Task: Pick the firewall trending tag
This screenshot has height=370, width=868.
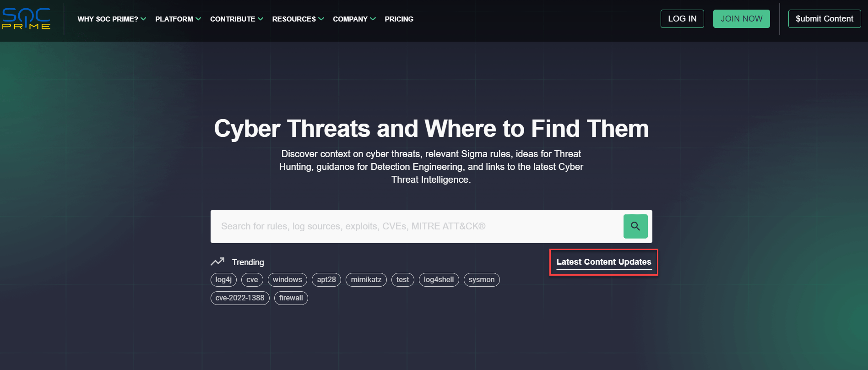Action: [x=291, y=298]
